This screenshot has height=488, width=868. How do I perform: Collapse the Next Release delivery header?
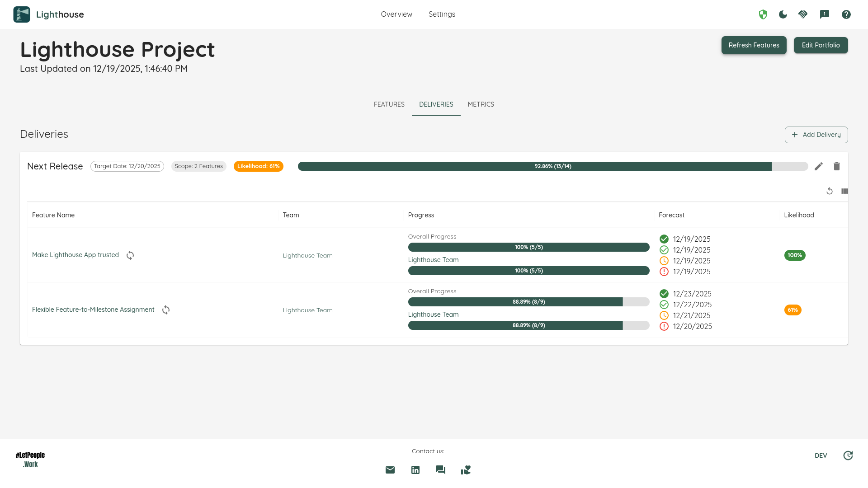click(x=55, y=166)
